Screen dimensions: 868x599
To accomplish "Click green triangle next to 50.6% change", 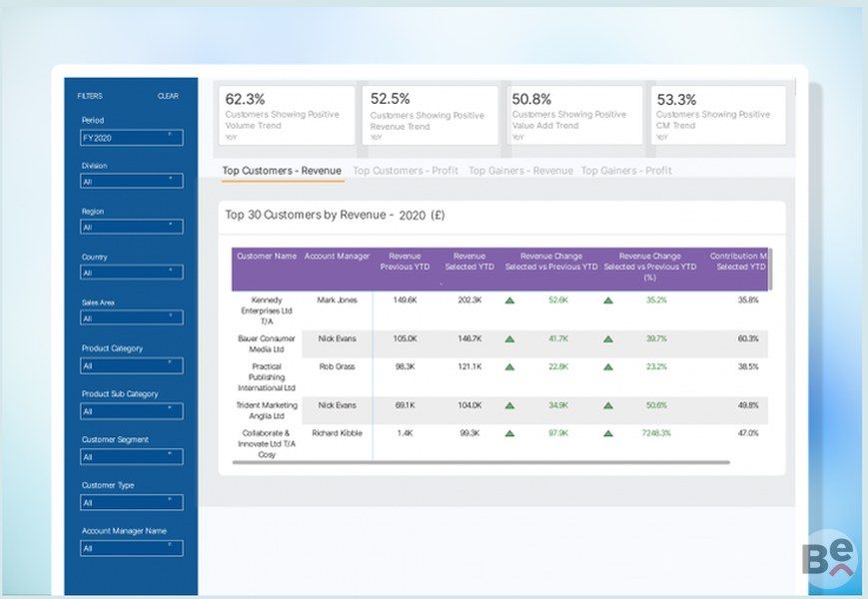I will click(607, 405).
